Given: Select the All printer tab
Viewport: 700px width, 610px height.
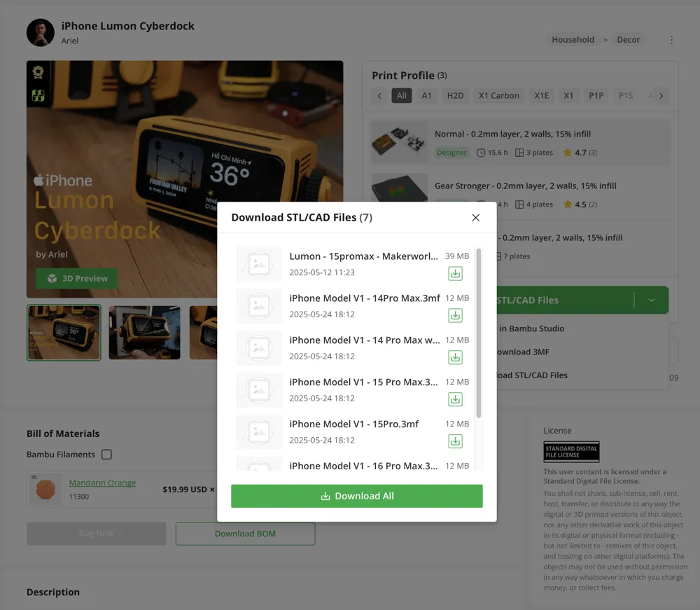Looking at the screenshot, I should tap(401, 95).
